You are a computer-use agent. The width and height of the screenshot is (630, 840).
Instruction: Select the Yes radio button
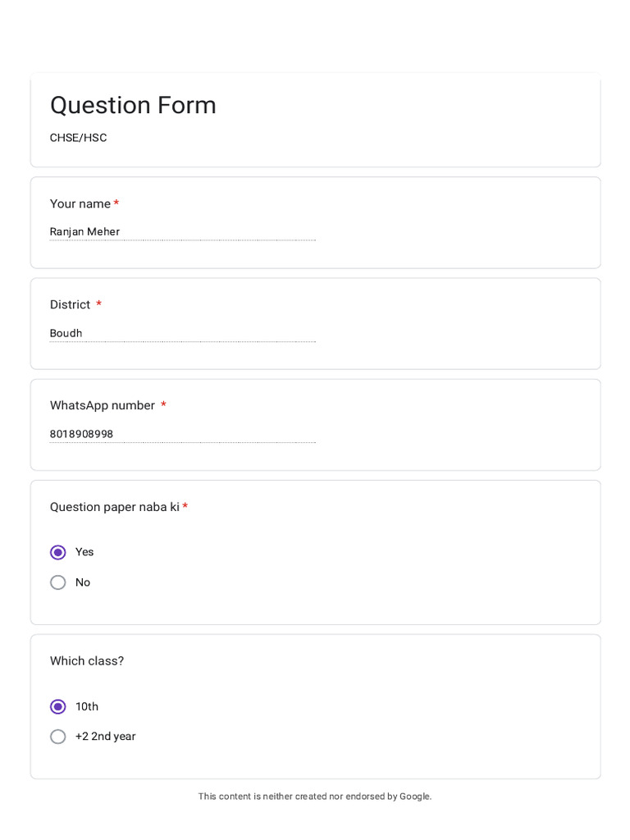[x=58, y=552]
